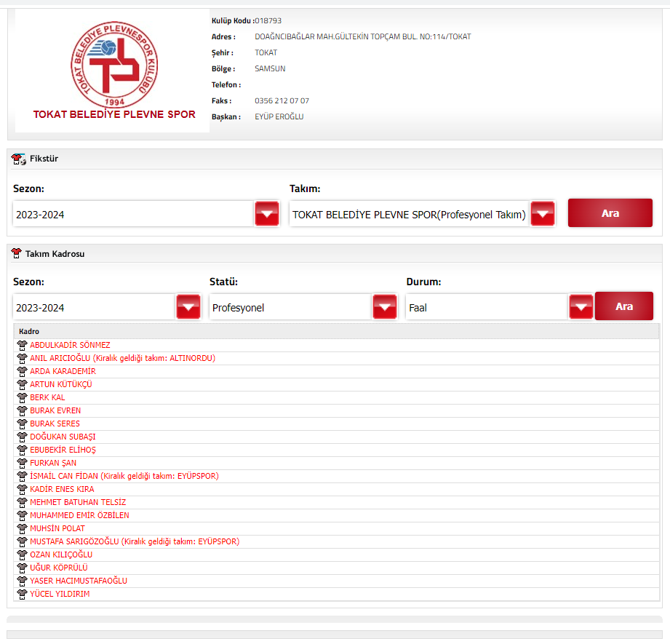Click jersey icon beside EBUBEKİR ELİHOŞ

coord(23,450)
